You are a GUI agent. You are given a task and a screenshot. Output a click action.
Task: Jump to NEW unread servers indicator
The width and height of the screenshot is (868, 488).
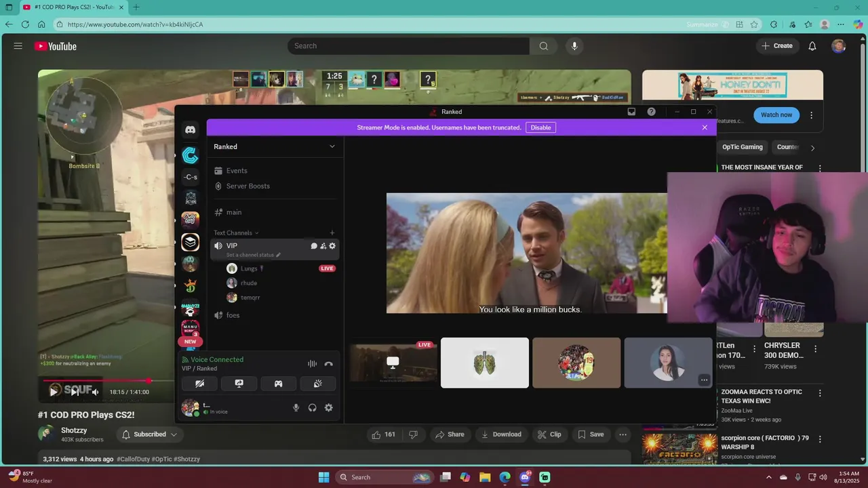click(x=191, y=342)
